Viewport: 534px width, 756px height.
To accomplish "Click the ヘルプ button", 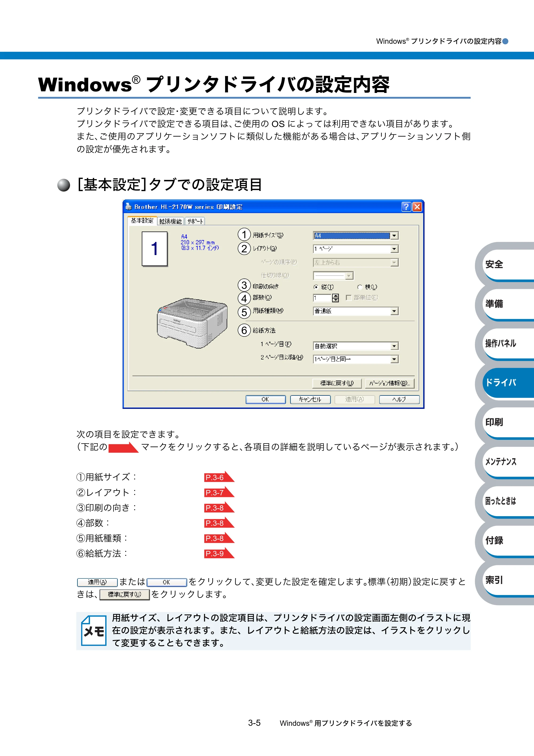I will click(399, 399).
